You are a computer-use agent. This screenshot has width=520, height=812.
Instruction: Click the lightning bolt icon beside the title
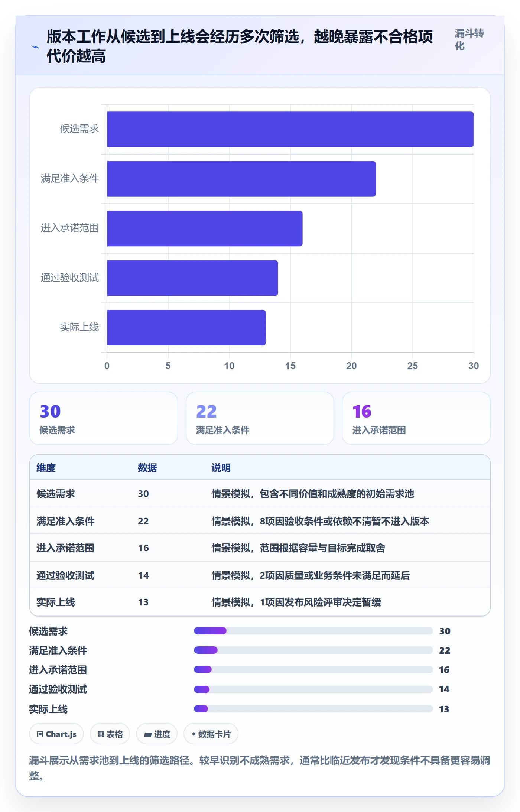coord(35,47)
